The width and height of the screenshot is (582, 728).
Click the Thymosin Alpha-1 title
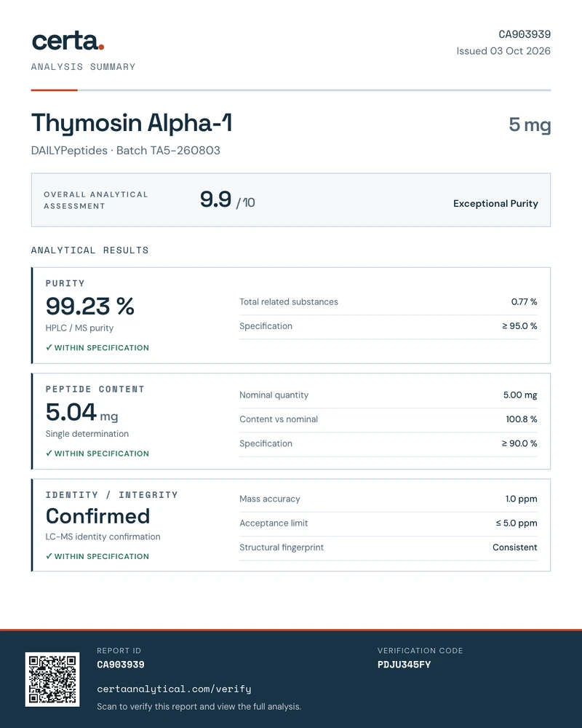click(132, 123)
